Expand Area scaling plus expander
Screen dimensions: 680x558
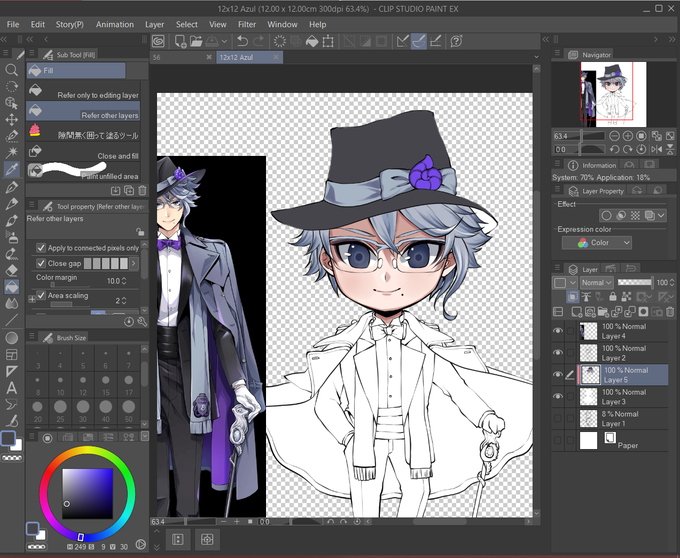tap(32, 299)
